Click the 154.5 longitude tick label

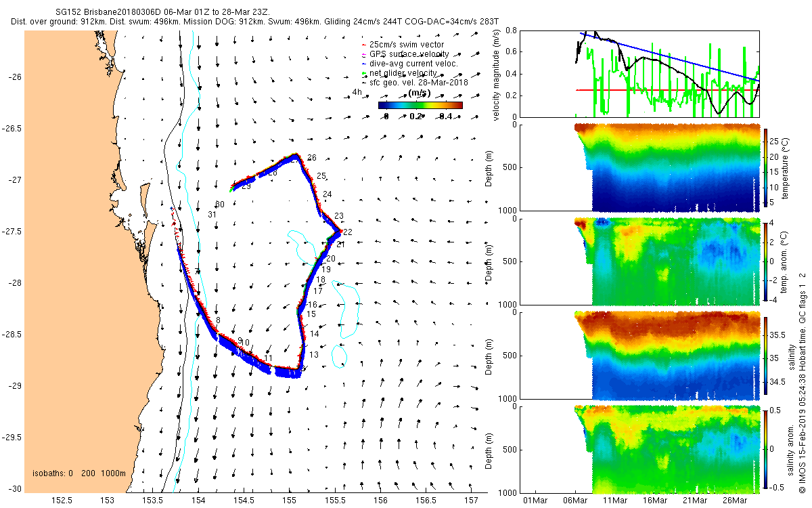tap(244, 501)
